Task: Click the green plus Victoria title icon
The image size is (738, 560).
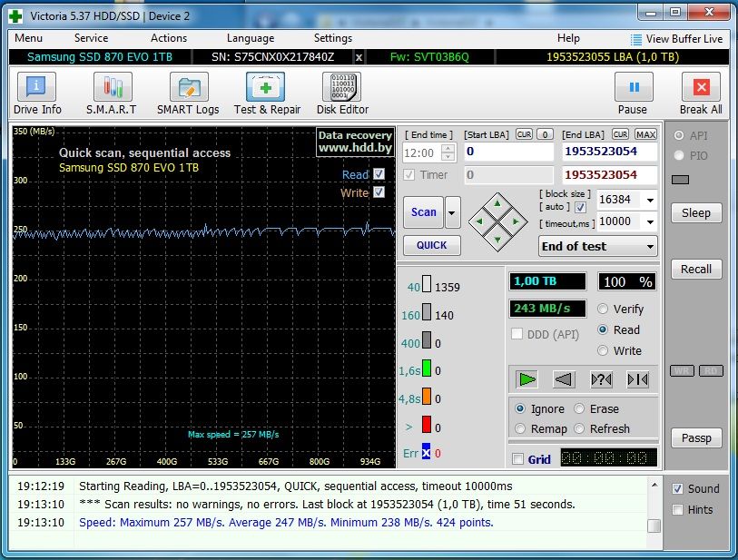Action: pos(15,16)
